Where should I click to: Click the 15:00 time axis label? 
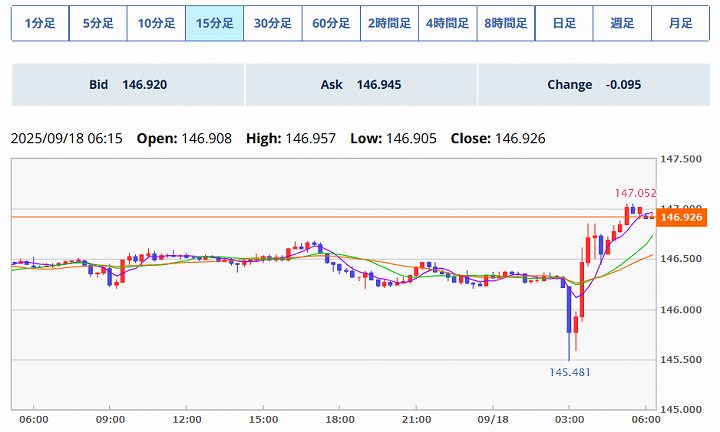(264, 420)
